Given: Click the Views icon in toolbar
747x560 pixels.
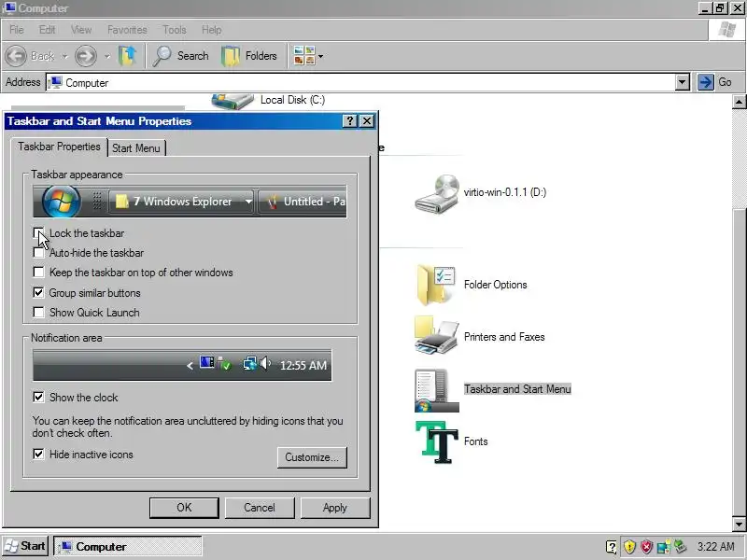Looking at the screenshot, I should tap(304, 56).
